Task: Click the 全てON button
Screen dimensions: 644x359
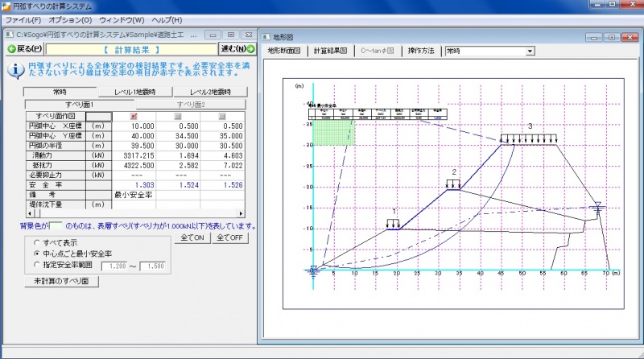Action: tap(192, 237)
